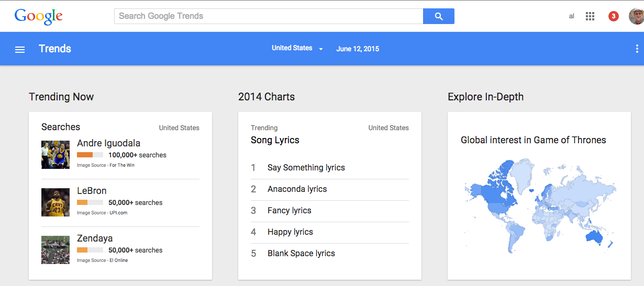
Task: Open the UPI.com image source link
Action: click(118, 213)
